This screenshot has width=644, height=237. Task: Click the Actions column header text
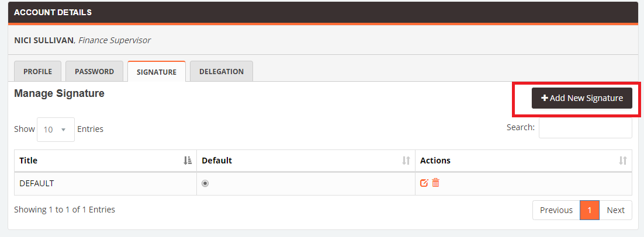coord(435,161)
